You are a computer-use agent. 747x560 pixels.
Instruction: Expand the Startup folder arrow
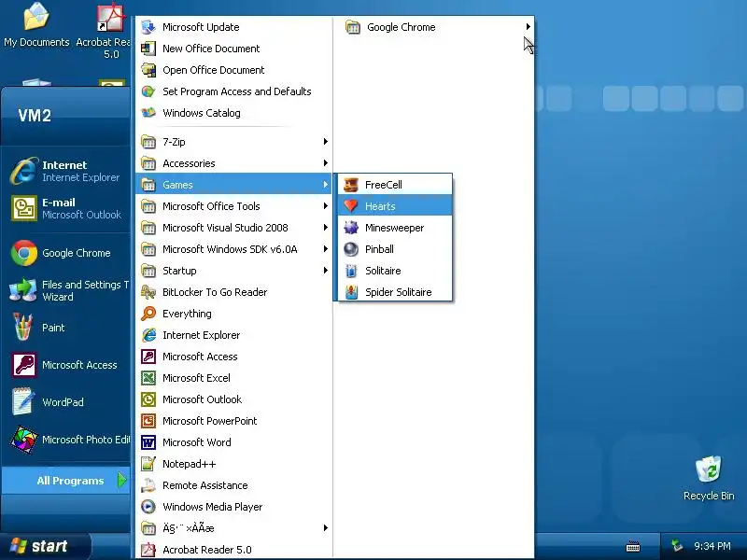[325, 270]
